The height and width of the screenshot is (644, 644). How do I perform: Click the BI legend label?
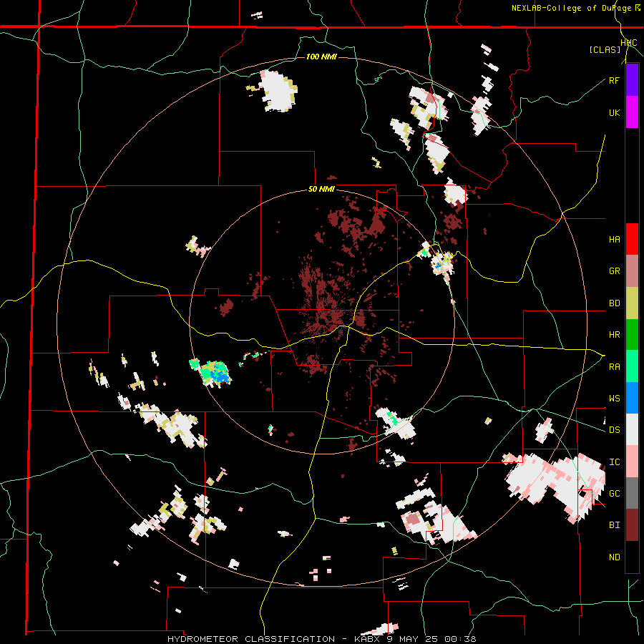(x=614, y=525)
